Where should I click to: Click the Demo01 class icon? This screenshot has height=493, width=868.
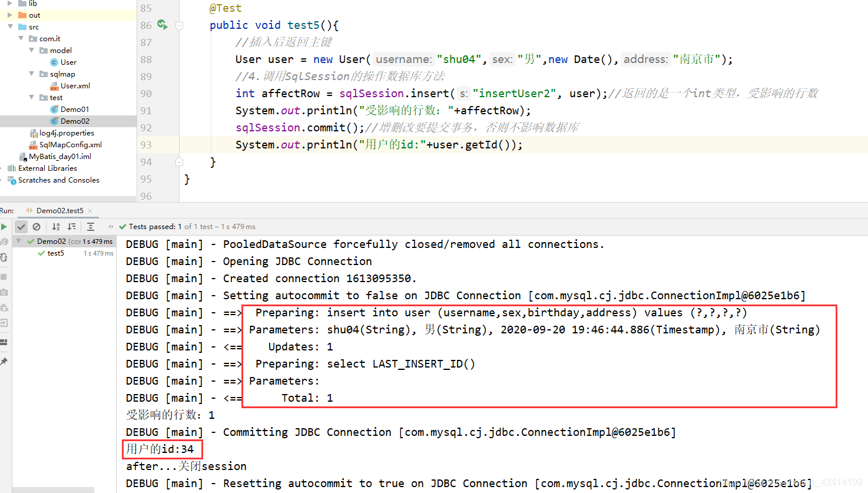click(54, 110)
